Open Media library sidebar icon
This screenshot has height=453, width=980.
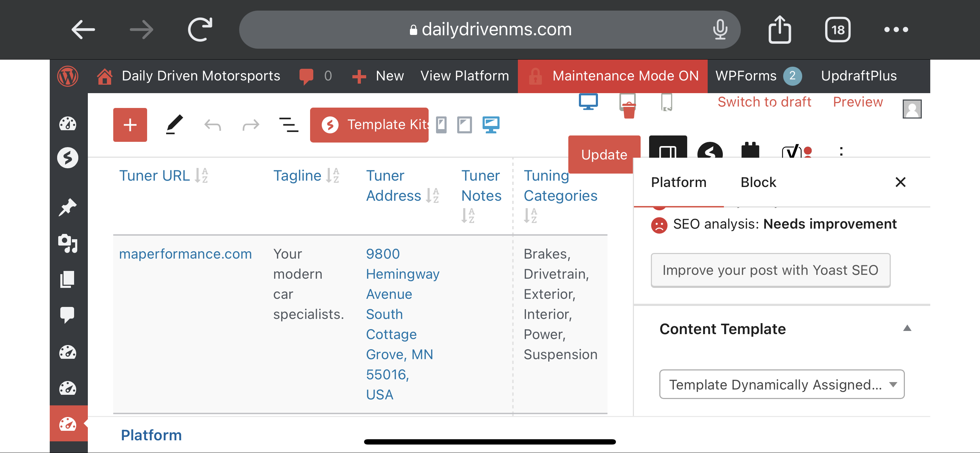pyautogui.click(x=68, y=243)
